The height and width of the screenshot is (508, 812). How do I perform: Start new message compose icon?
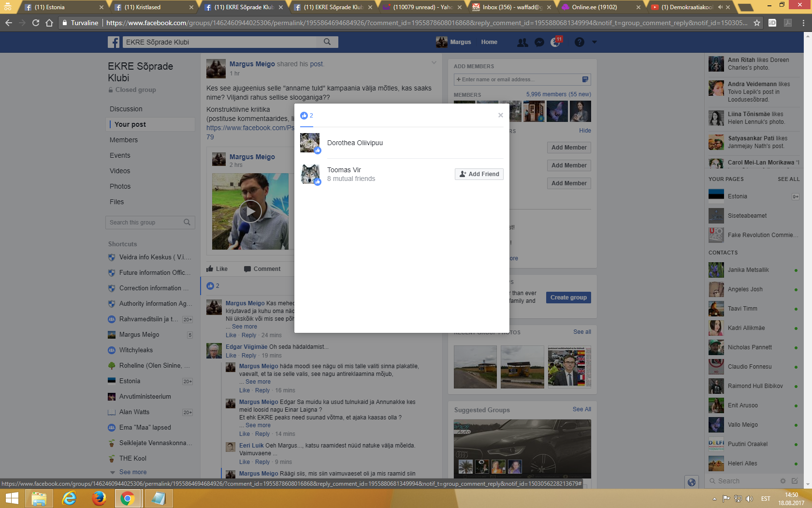(795, 481)
